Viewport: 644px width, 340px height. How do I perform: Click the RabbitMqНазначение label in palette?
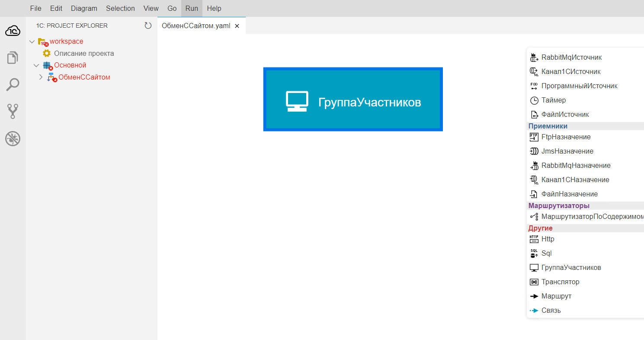click(x=576, y=165)
